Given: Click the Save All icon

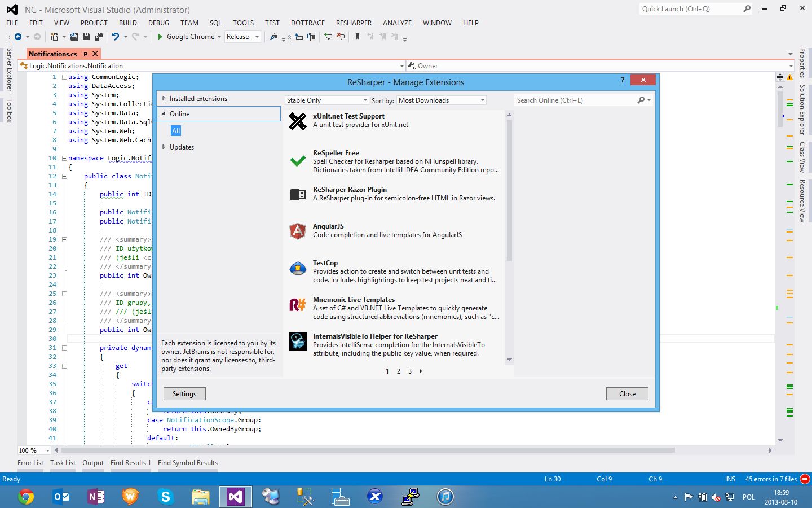Looking at the screenshot, I should tap(99, 37).
